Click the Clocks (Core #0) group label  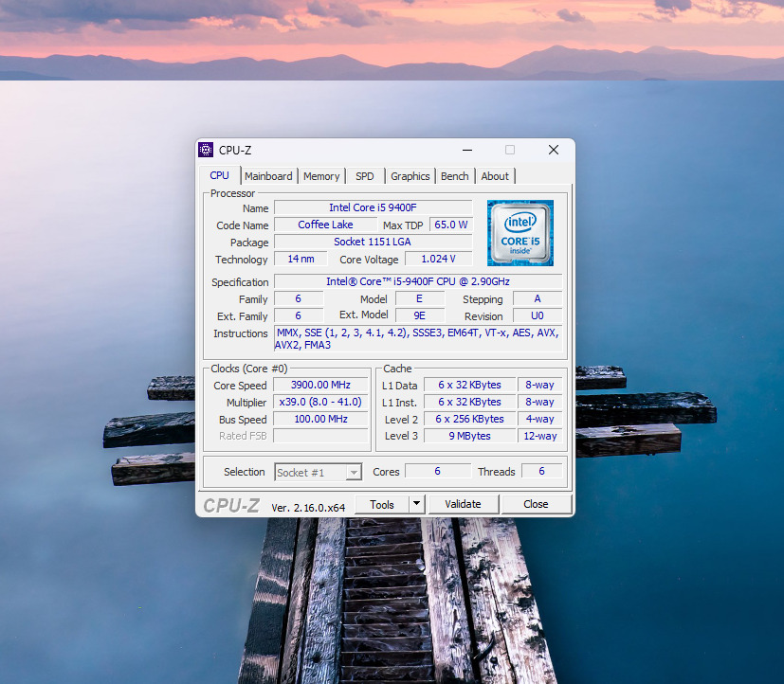click(249, 369)
